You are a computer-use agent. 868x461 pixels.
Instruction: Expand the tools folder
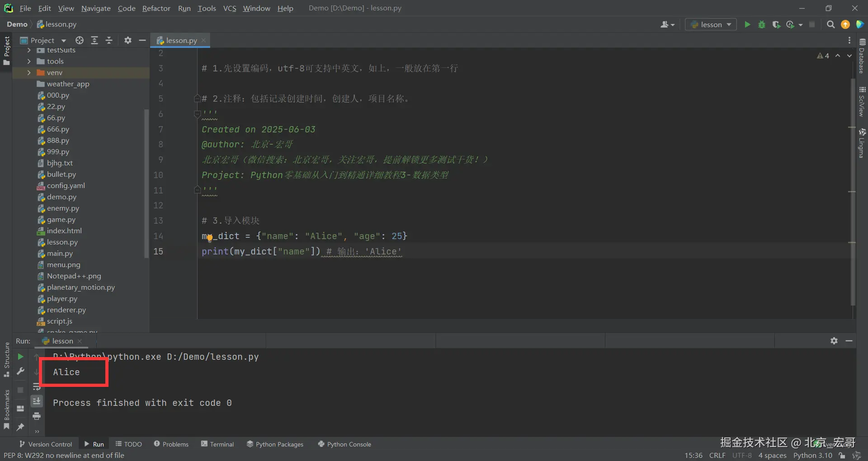(x=29, y=61)
